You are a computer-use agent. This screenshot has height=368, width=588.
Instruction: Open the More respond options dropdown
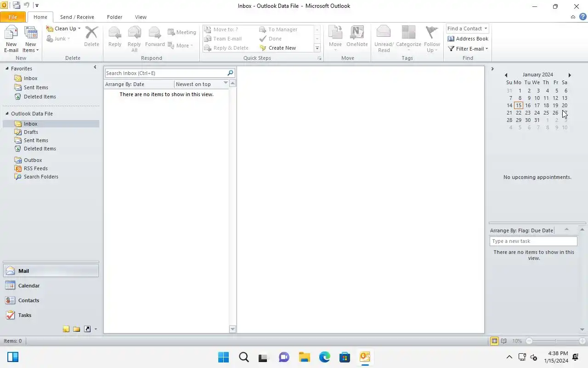[x=181, y=46]
